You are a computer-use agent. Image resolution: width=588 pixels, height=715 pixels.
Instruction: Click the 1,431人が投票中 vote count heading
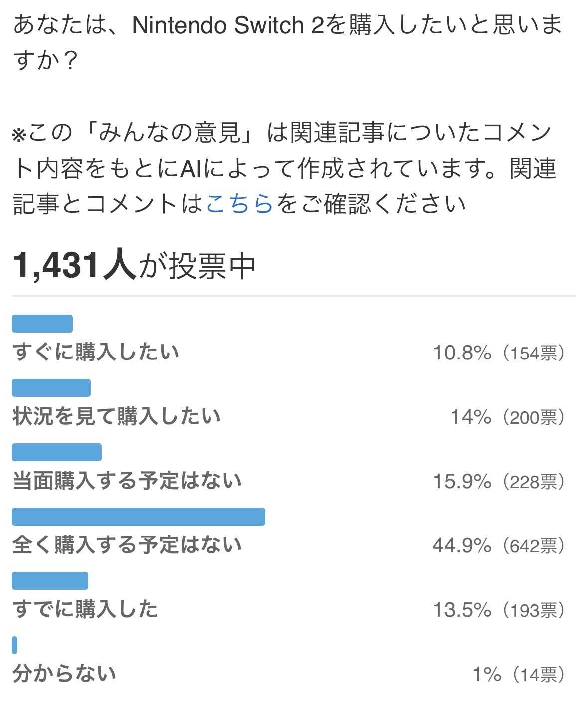tap(134, 266)
